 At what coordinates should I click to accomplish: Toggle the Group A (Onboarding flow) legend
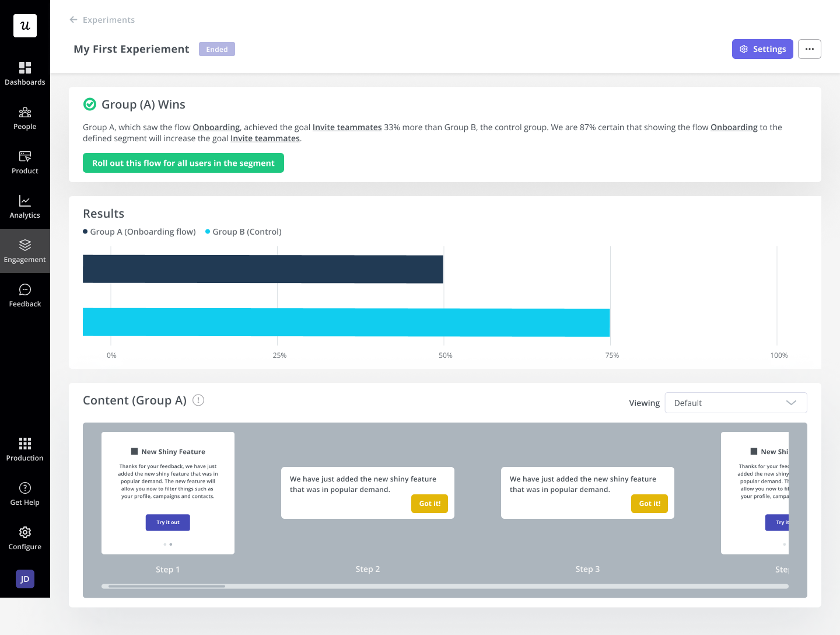click(x=139, y=231)
